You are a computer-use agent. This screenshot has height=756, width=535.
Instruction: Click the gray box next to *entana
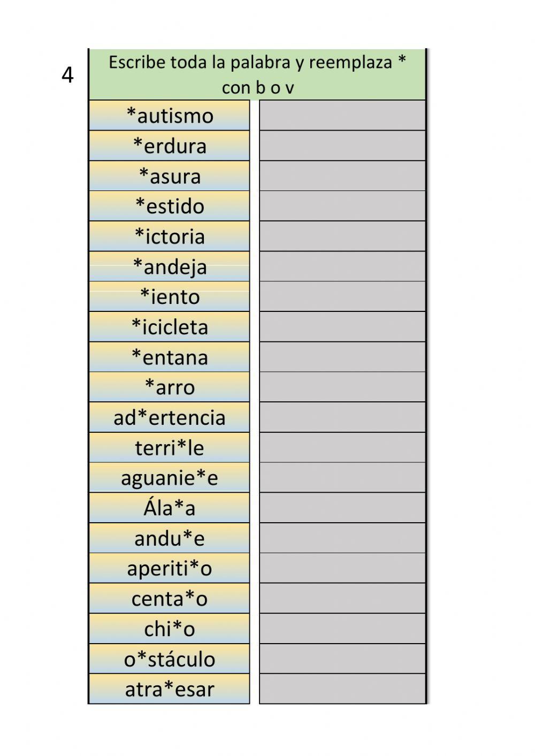[x=342, y=357]
